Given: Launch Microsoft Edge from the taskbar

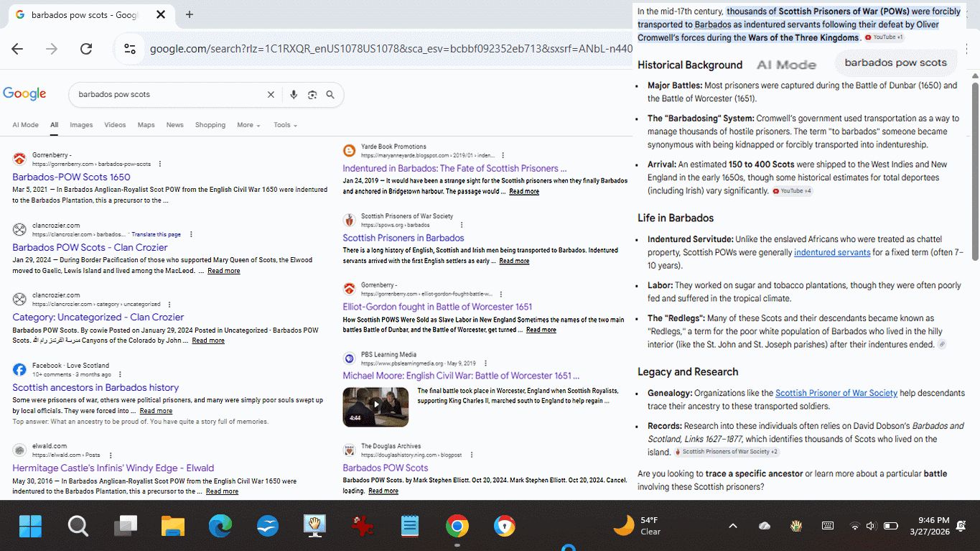Looking at the screenshot, I should point(220,527).
